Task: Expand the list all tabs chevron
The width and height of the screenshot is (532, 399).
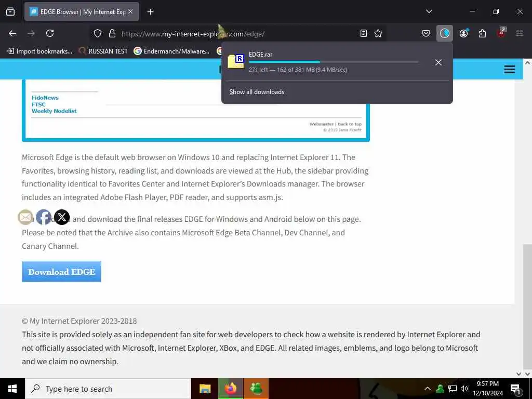Action: [x=429, y=11]
